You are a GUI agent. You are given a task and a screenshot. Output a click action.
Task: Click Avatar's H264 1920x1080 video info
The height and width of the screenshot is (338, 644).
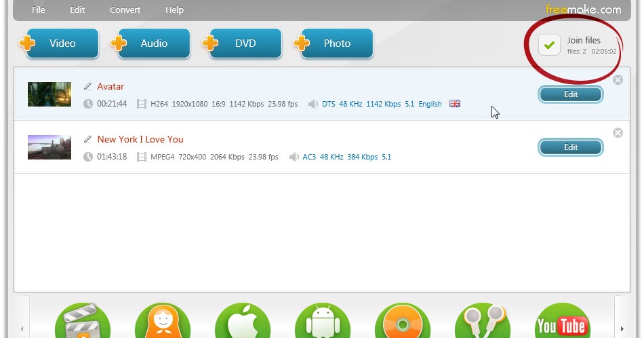[x=224, y=104]
